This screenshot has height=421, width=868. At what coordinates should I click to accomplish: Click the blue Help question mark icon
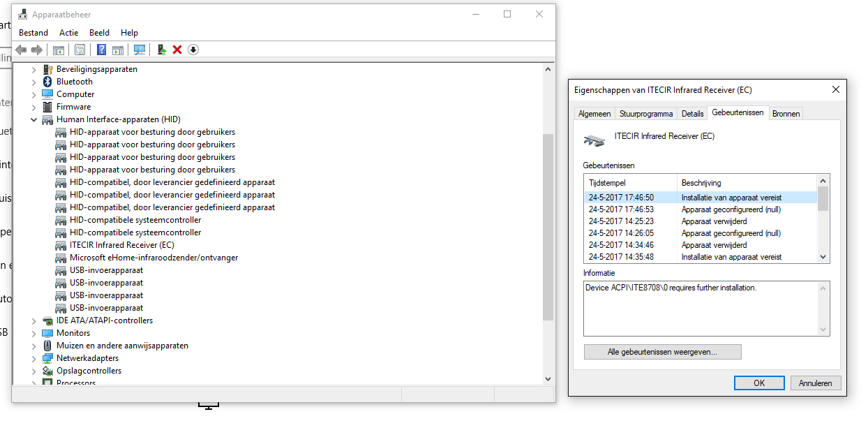102,50
